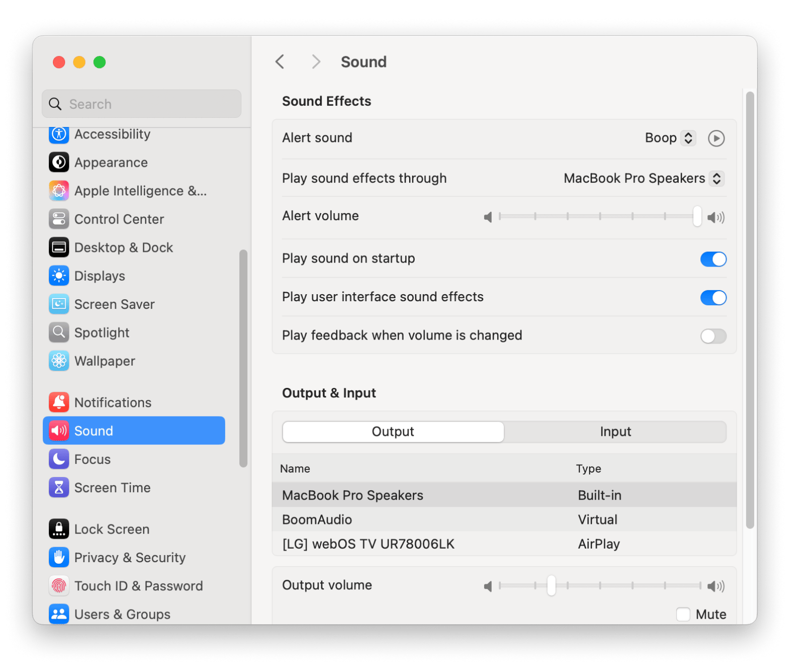Go back using the back arrow
This screenshot has width=786, height=672.
(x=280, y=62)
